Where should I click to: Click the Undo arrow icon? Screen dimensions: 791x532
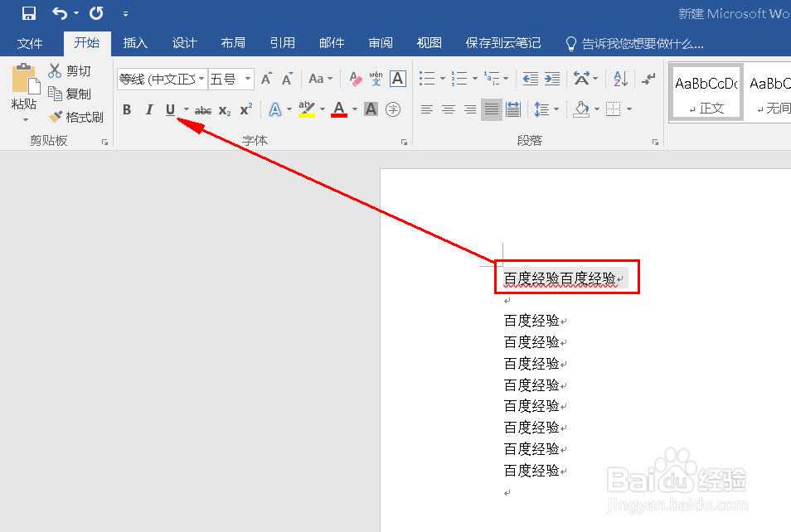[x=60, y=13]
